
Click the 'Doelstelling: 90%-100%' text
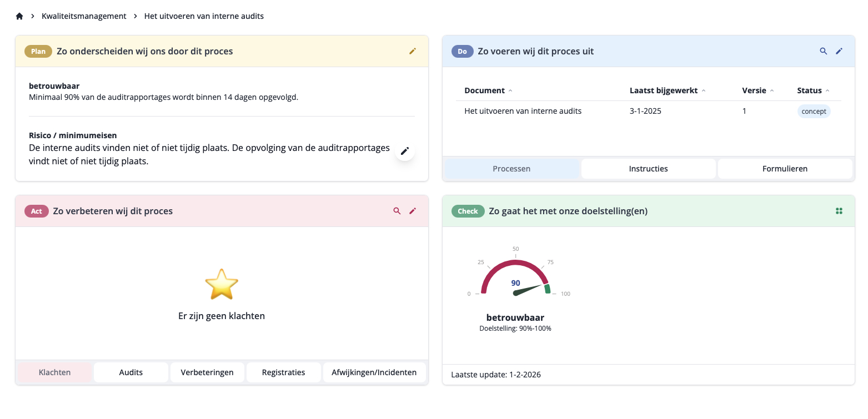[x=515, y=329]
